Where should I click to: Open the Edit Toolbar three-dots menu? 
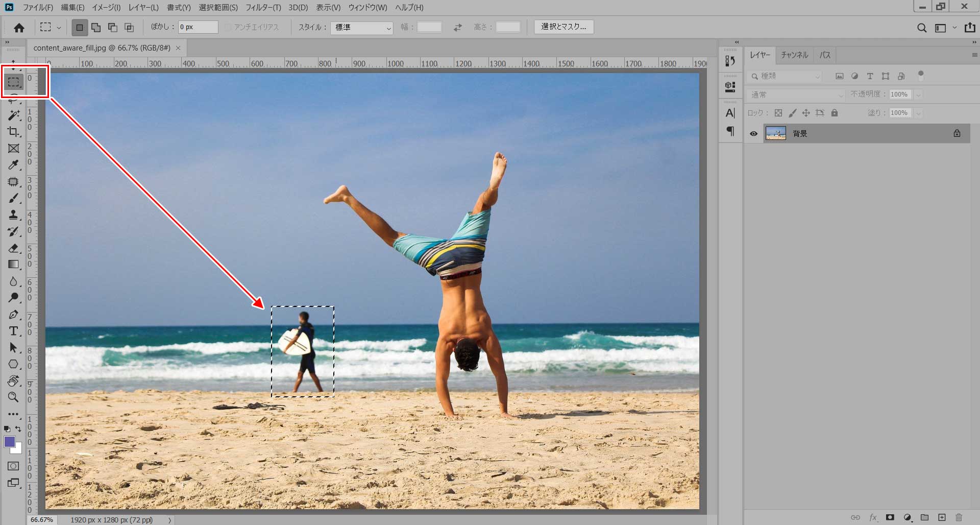(x=13, y=414)
